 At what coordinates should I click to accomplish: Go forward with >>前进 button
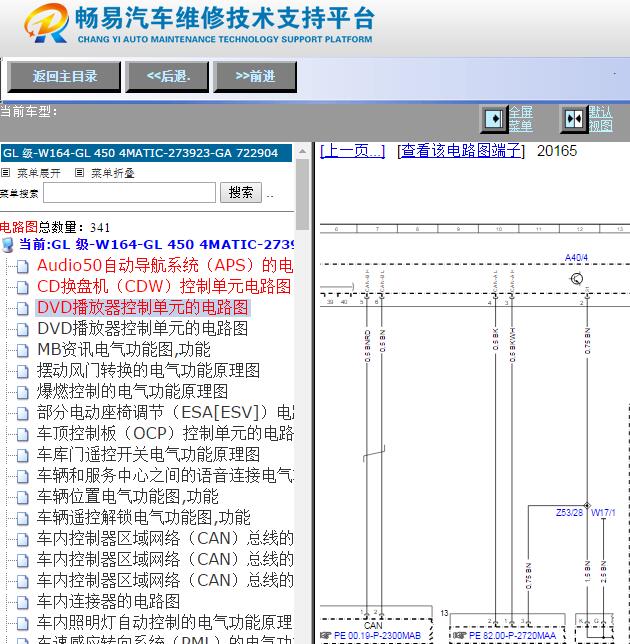[x=255, y=76]
